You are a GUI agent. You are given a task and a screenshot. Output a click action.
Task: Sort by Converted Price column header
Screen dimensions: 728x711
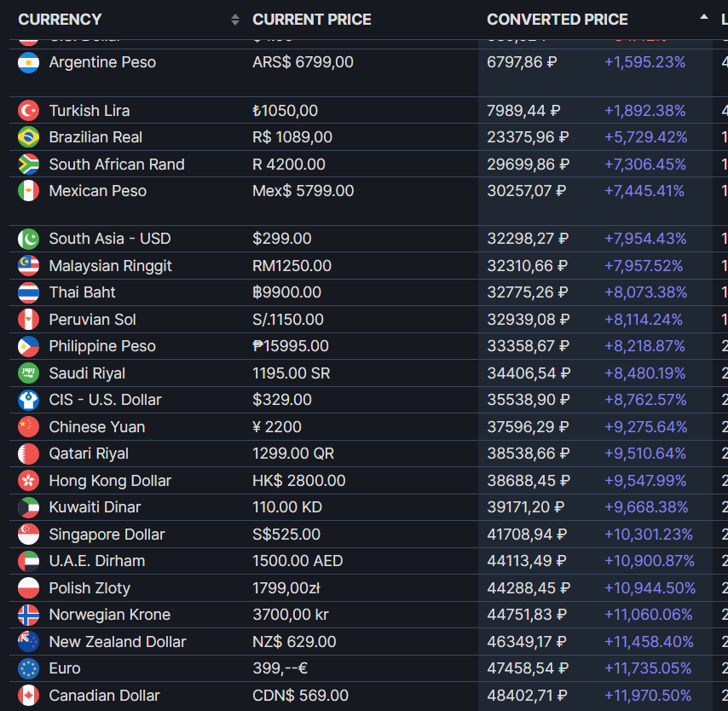click(558, 20)
